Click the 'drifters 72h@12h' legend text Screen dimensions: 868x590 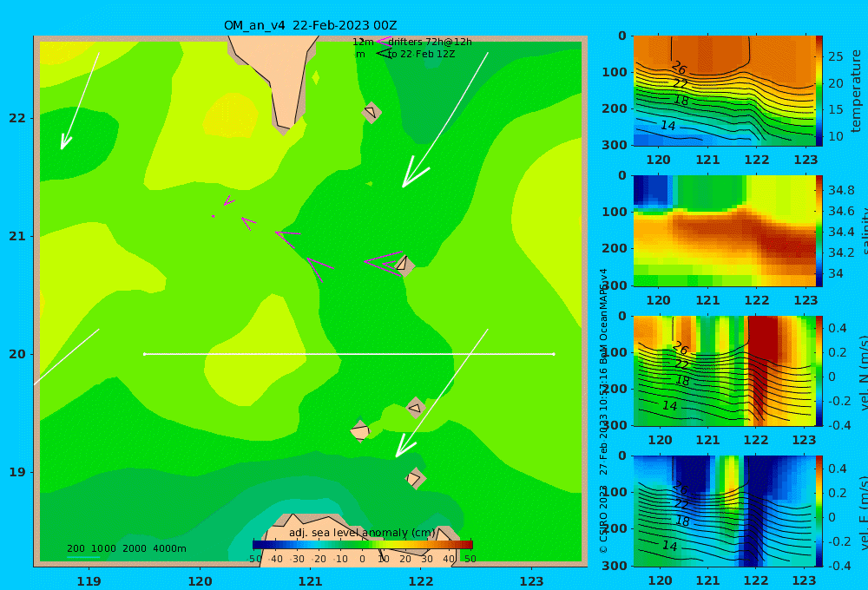coord(430,42)
